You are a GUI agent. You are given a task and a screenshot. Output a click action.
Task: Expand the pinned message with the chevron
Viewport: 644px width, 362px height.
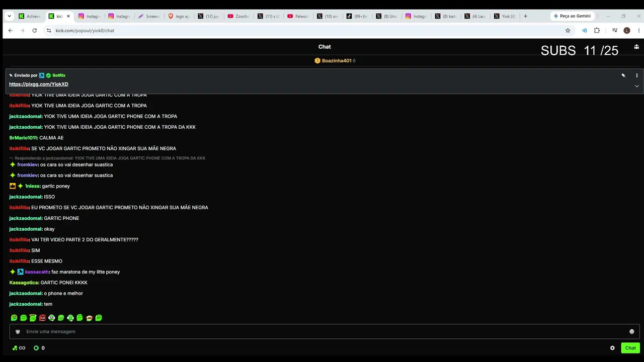click(x=637, y=86)
